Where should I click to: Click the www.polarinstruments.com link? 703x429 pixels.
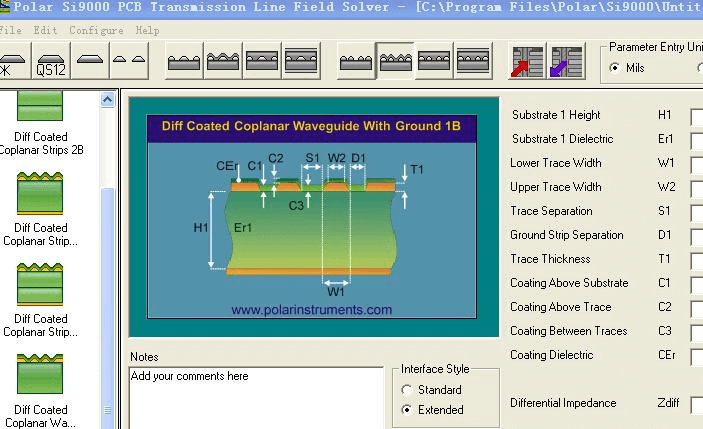(311, 310)
